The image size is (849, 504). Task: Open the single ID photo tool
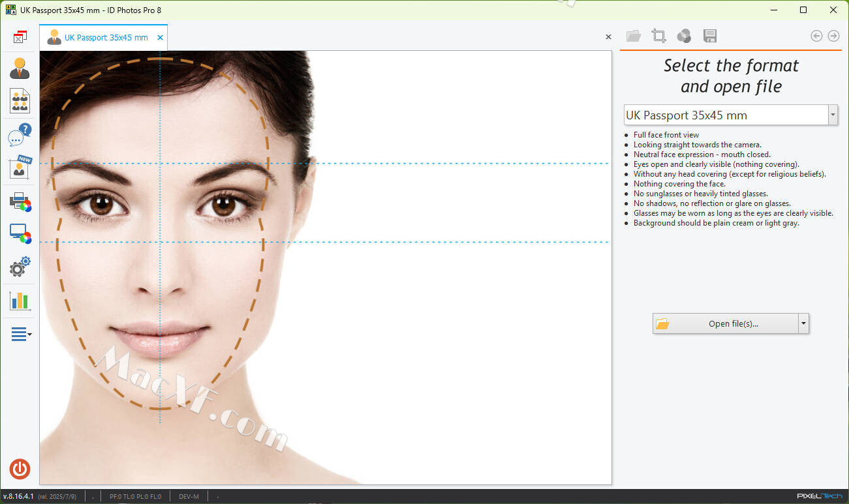pyautogui.click(x=20, y=68)
